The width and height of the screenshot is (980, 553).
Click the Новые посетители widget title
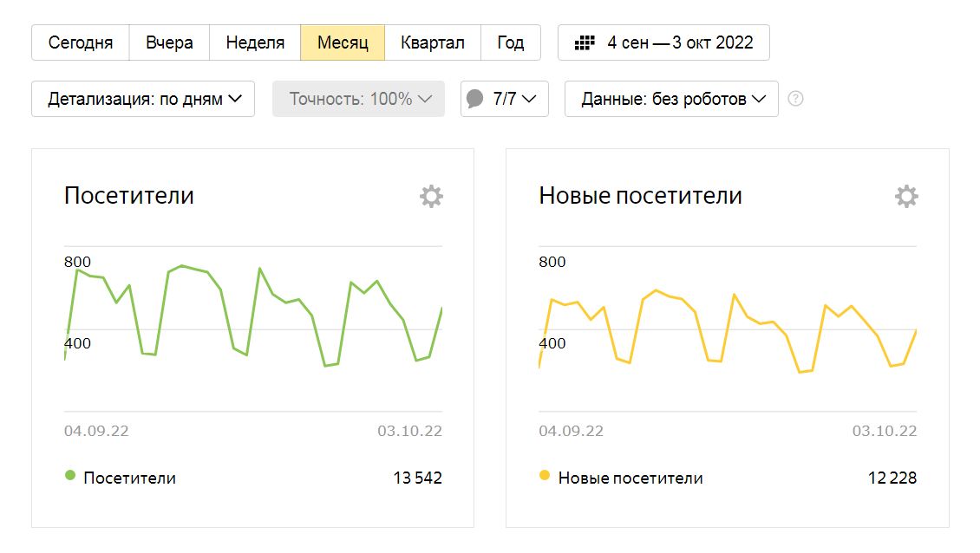point(640,196)
